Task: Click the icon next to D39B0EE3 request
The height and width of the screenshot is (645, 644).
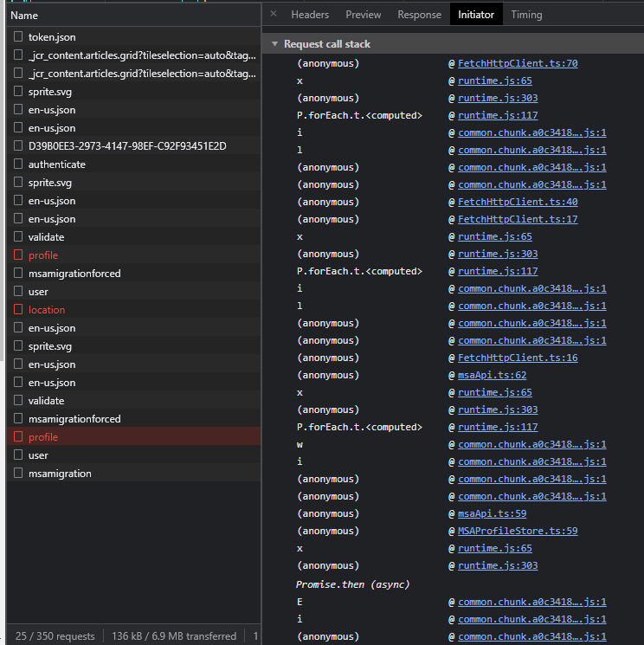Action: [17, 146]
